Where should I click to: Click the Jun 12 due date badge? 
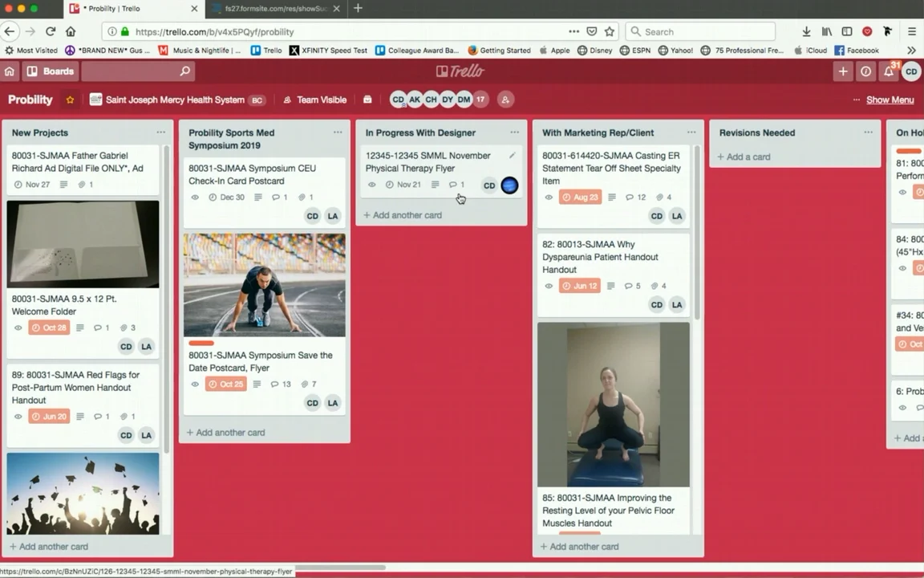click(x=579, y=286)
